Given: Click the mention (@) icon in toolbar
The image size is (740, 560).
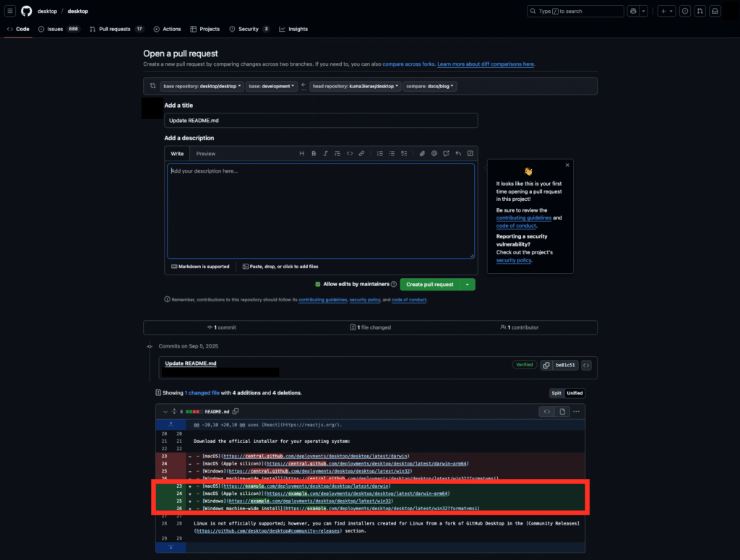Looking at the screenshot, I should [434, 153].
